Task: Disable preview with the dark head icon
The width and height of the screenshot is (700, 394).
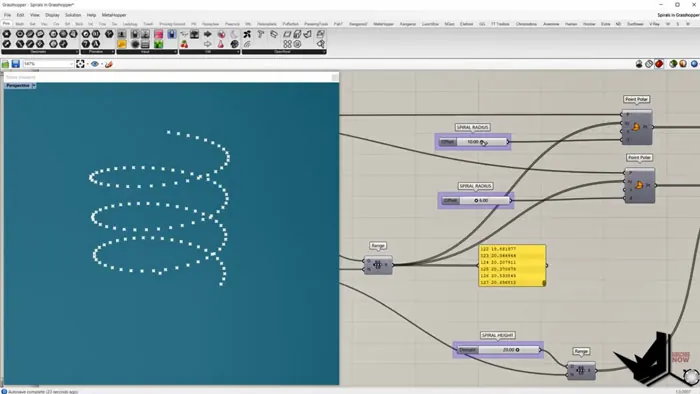Action: click(639, 64)
